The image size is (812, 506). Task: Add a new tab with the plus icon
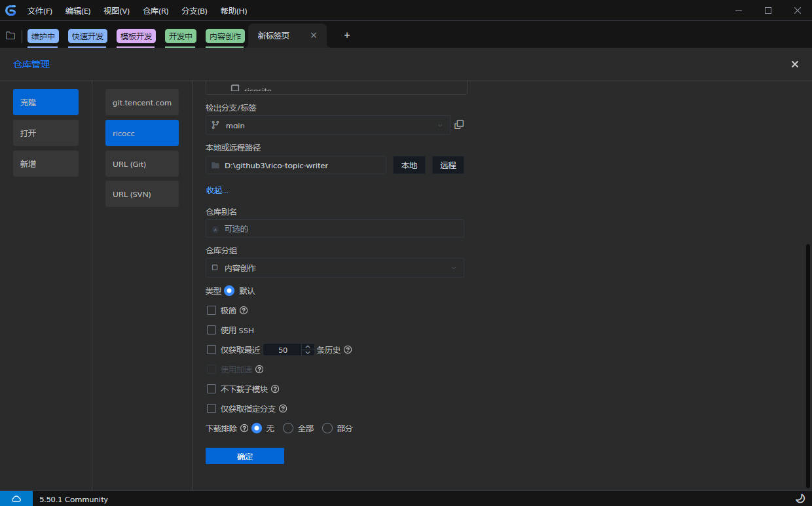(x=347, y=35)
